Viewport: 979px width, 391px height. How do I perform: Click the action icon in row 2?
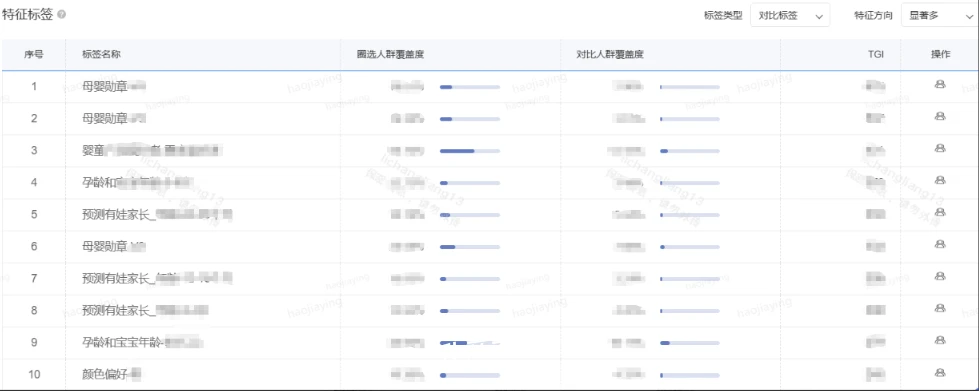tap(940, 116)
